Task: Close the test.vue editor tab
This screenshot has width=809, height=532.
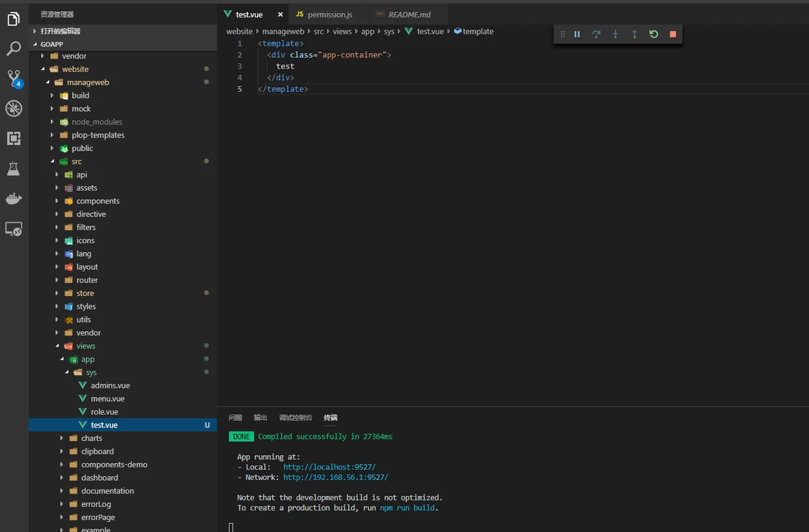Action: [280, 14]
